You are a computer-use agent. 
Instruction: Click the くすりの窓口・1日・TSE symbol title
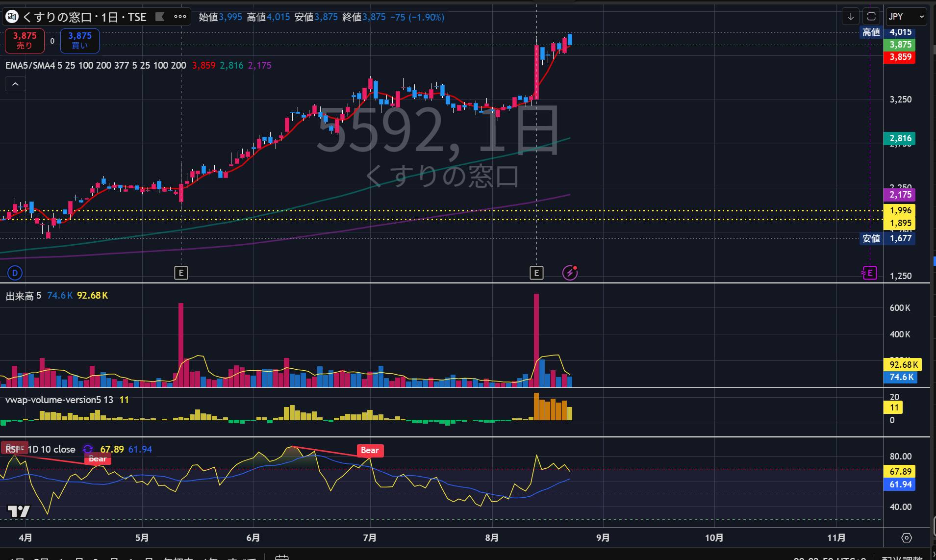84,17
